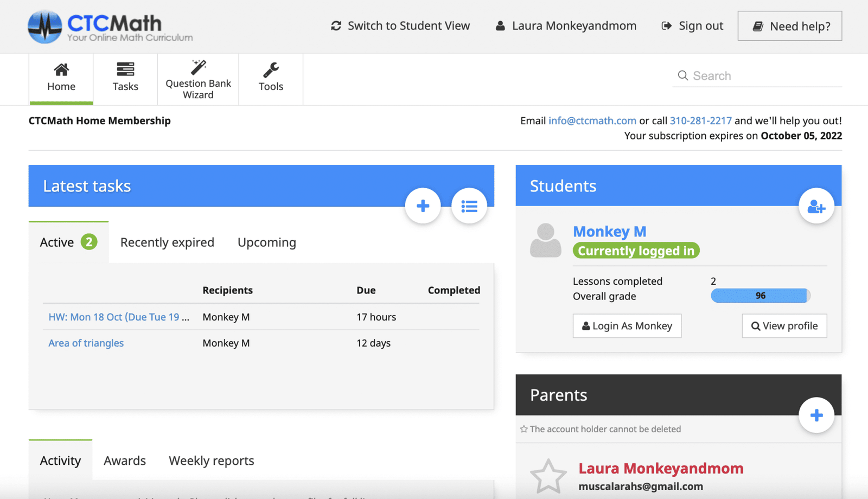868x499 pixels.
Task: Click the add student icon
Action: 816,206
